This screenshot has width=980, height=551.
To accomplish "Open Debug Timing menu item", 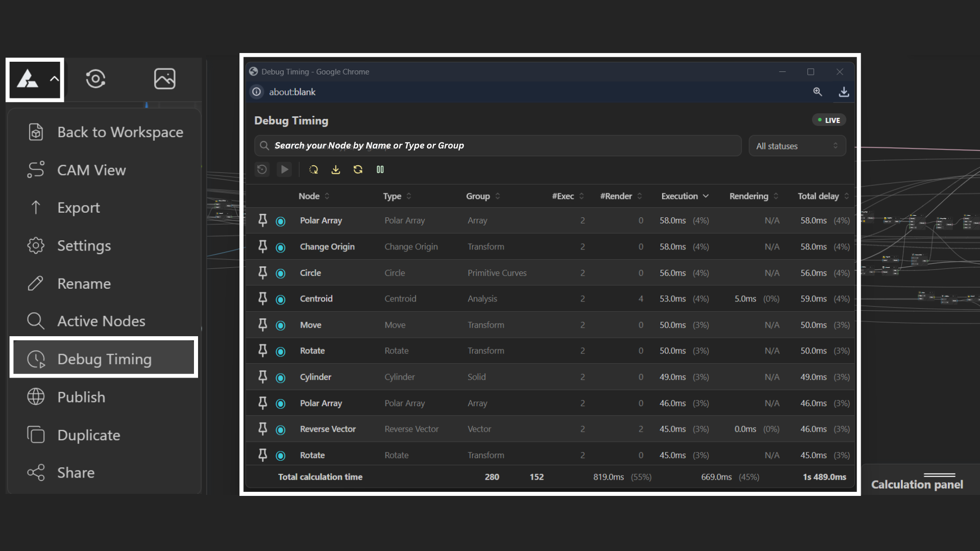I will tap(104, 359).
